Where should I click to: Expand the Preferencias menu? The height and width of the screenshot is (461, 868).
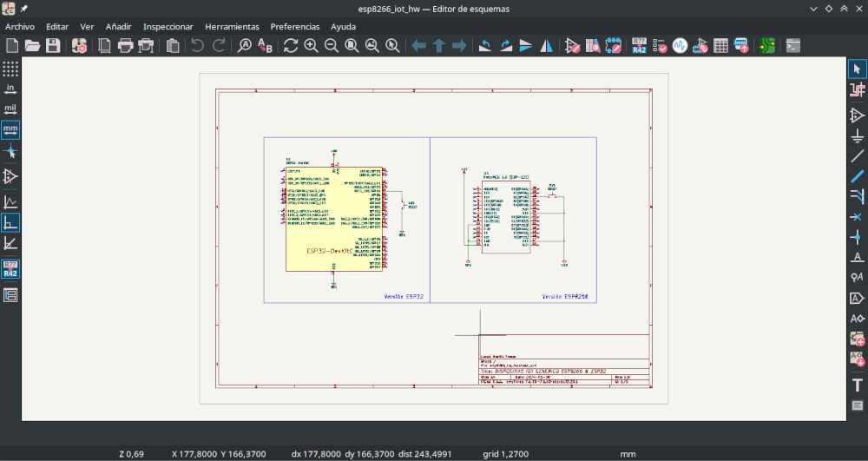point(295,27)
